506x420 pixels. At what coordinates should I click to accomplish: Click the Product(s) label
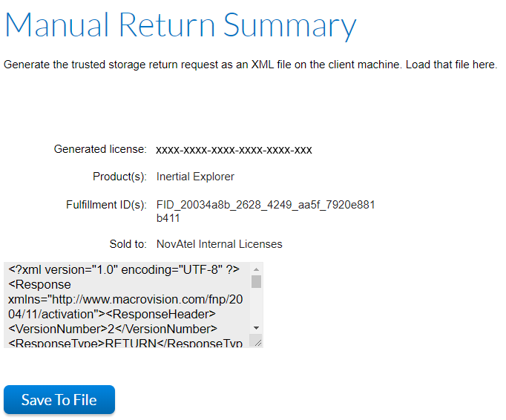point(119,177)
